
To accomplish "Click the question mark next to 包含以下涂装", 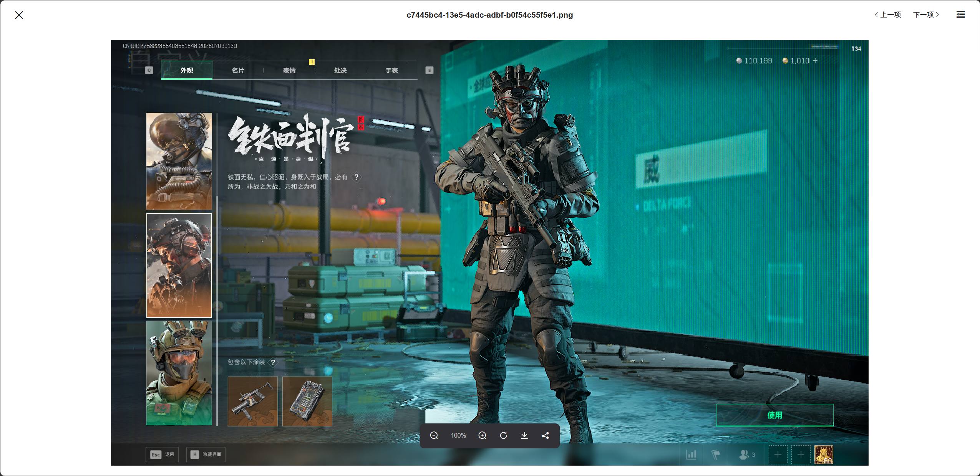I will coord(273,362).
